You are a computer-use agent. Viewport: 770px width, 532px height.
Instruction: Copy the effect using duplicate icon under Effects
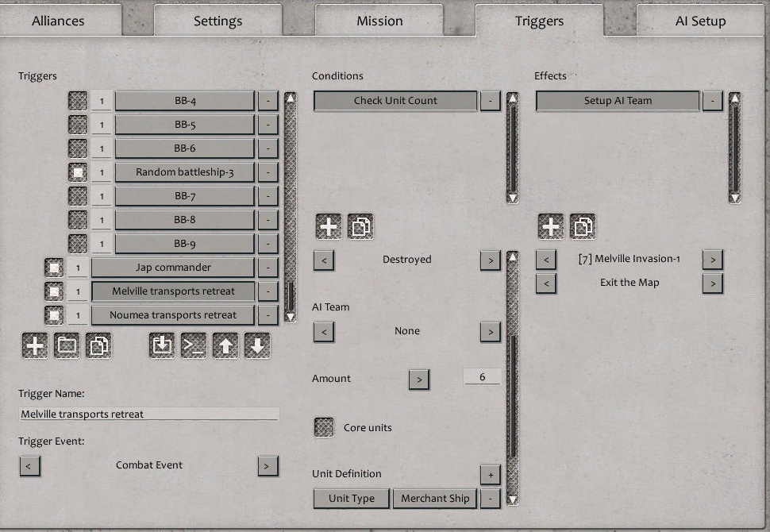(x=583, y=226)
